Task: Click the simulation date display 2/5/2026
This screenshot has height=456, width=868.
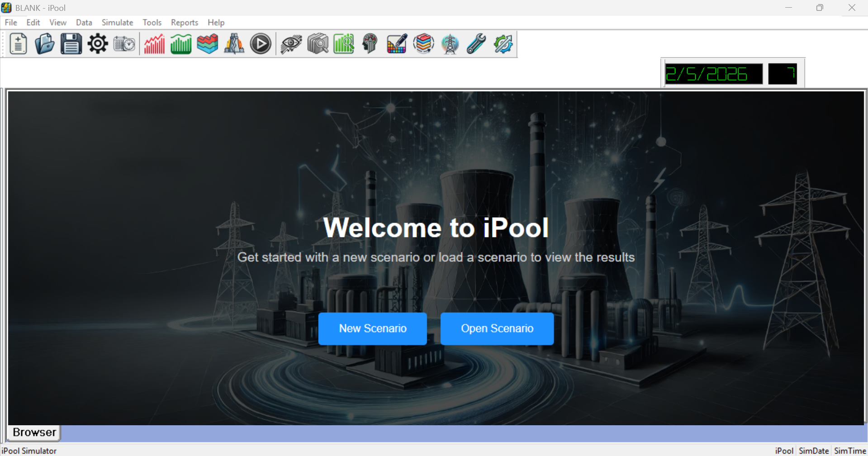Action: [x=713, y=74]
